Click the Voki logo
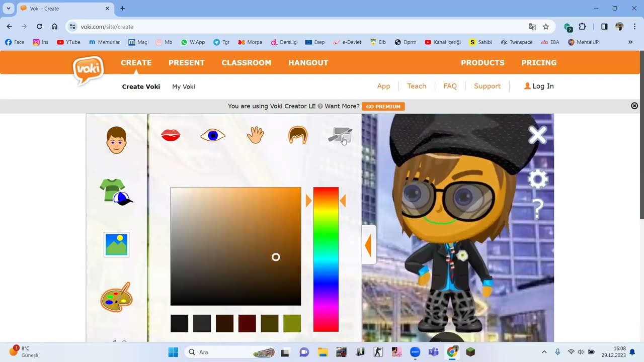Image resolution: width=644 pixels, height=362 pixels. (x=88, y=70)
